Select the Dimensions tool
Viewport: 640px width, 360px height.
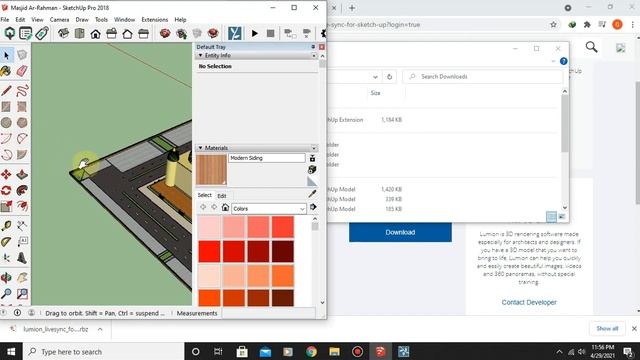pos(22,226)
